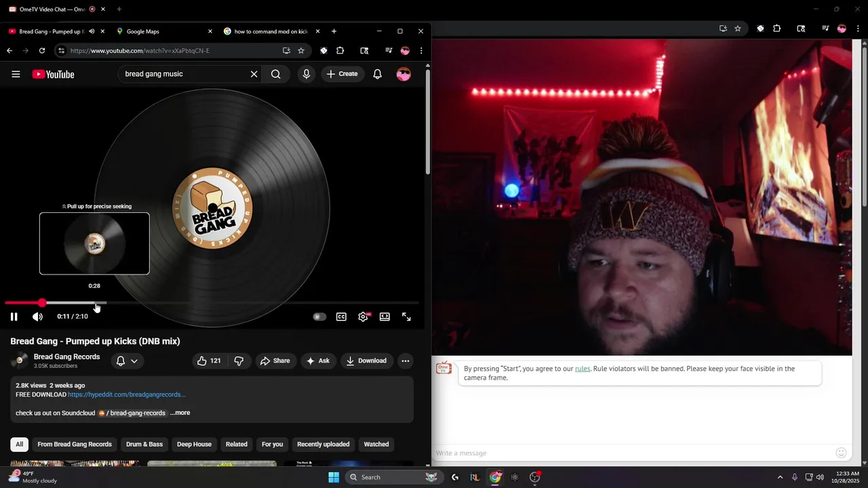This screenshot has height=488, width=868.
Task: Open extensions puzzle in OmeTV window
Action: 777,28
